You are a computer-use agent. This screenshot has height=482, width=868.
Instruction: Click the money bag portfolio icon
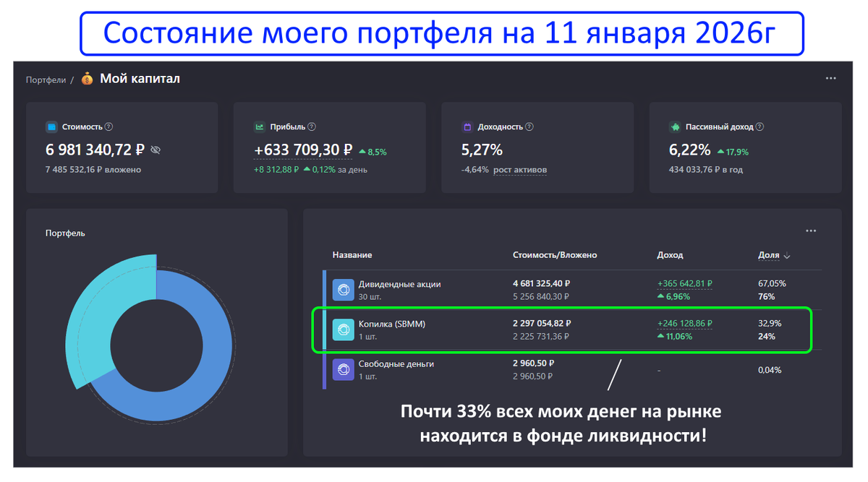point(87,79)
